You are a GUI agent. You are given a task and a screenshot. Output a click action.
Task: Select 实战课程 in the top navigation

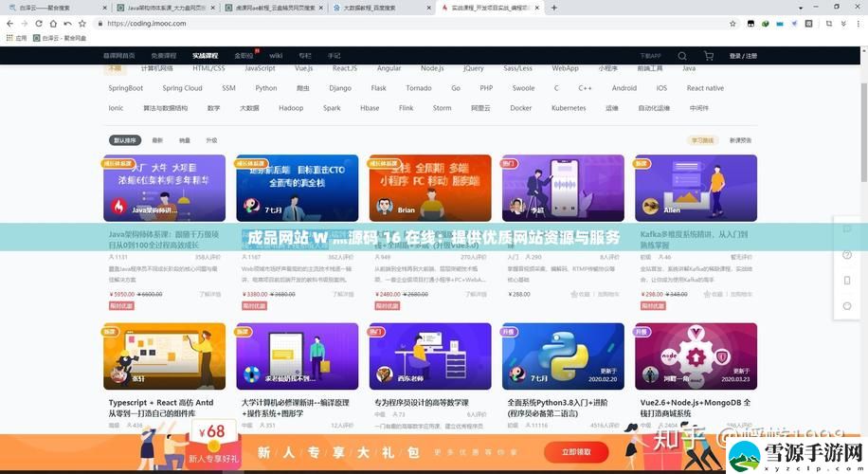click(206, 56)
